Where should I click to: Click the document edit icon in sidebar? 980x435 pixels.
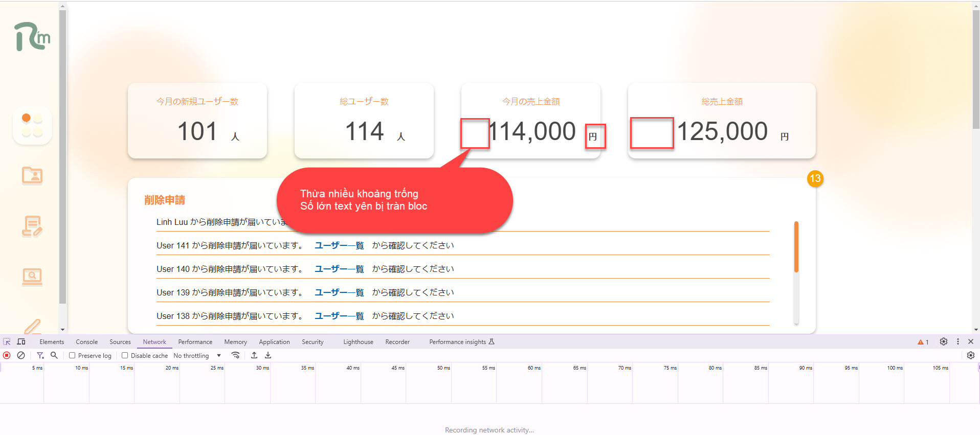pos(32,226)
